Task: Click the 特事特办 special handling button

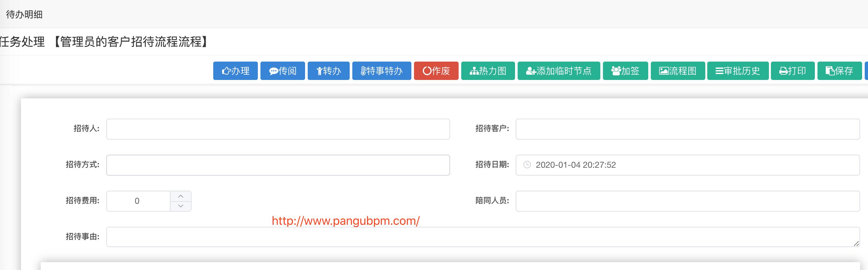Action: click(x=382, y=71)
